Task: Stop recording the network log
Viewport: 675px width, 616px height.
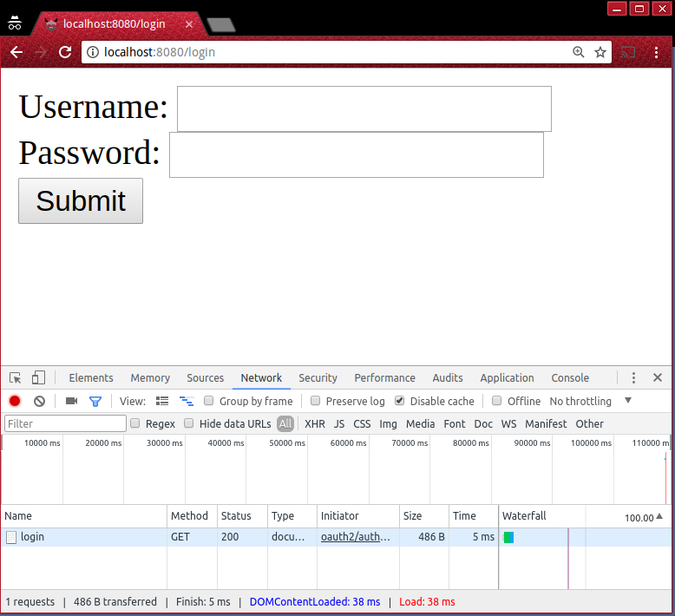Action: [15, 402]
